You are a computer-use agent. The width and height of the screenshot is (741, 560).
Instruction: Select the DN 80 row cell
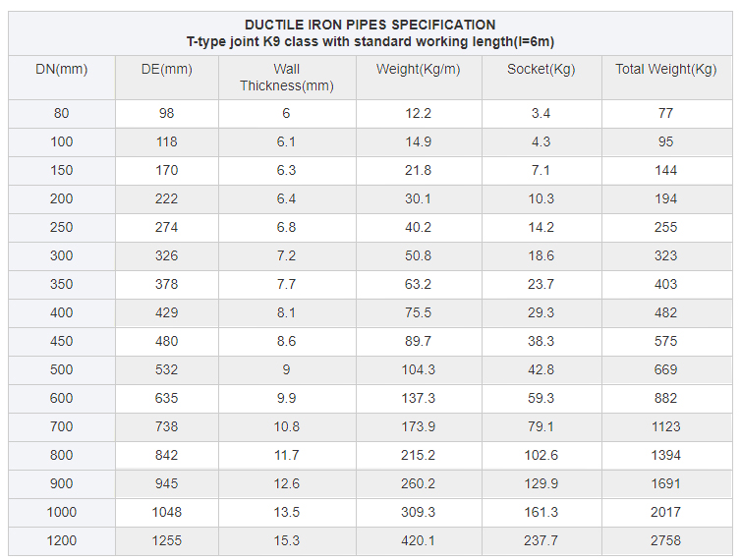61,113
